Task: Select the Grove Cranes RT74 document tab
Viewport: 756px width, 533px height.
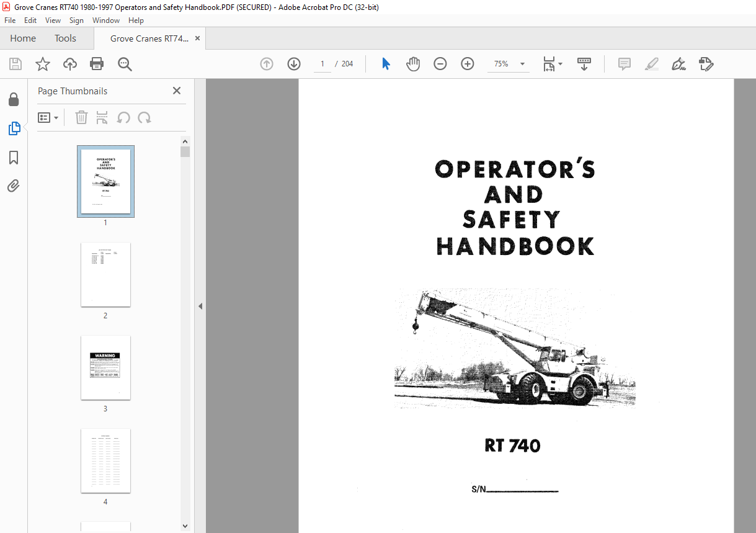Action: click(x=149, y=38)
